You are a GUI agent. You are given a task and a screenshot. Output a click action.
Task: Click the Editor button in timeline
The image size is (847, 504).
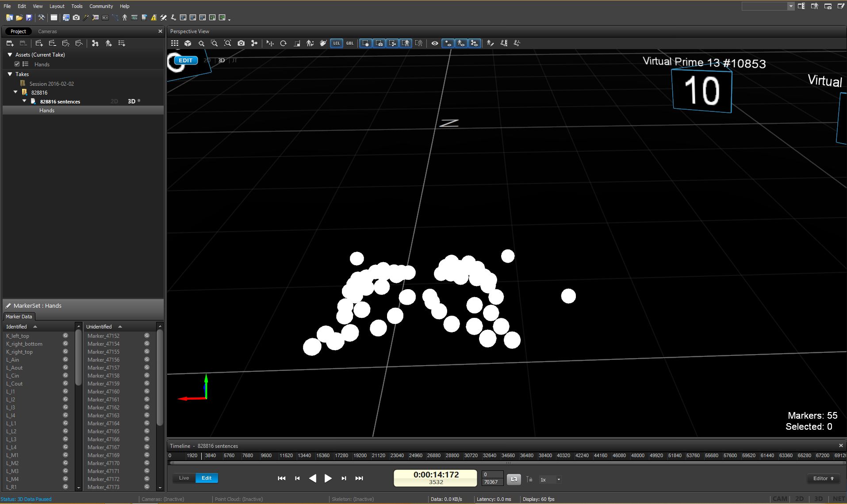823,478
